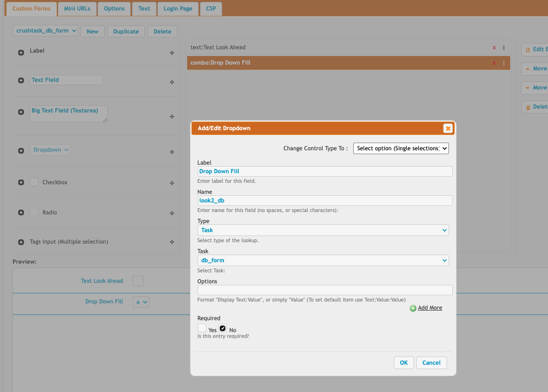Image resolution: width=548 pixels, height=392 pixels.
Task: Close the Add/Edit Dropdown dialog
Action: tap(447, 128)
